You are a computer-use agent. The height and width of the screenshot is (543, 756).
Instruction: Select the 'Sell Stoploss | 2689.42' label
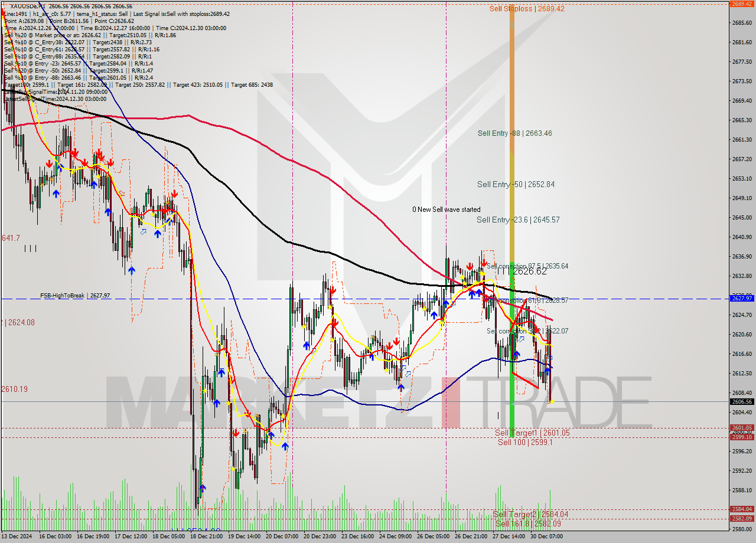pos(527,9)
